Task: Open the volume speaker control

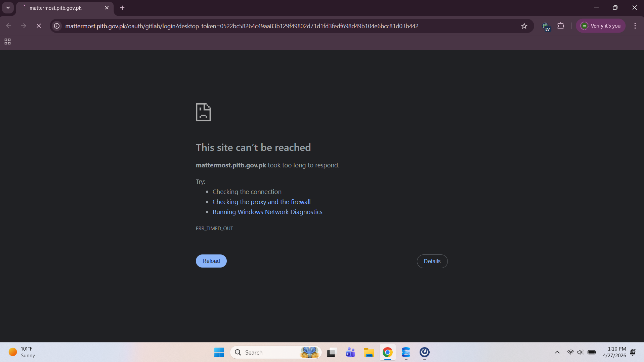Action: pos(580,352)
